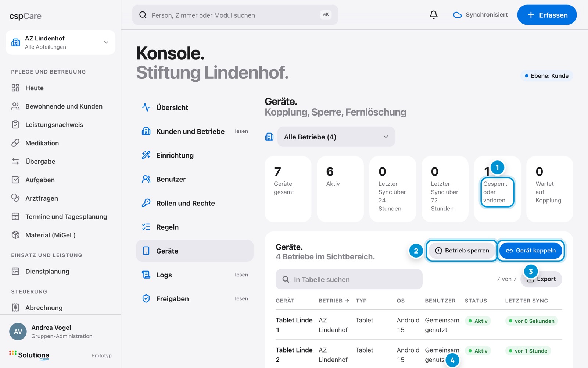Open Freigaben console section
The height and width of the screenshot is (368, 588).
coord(195,299)
